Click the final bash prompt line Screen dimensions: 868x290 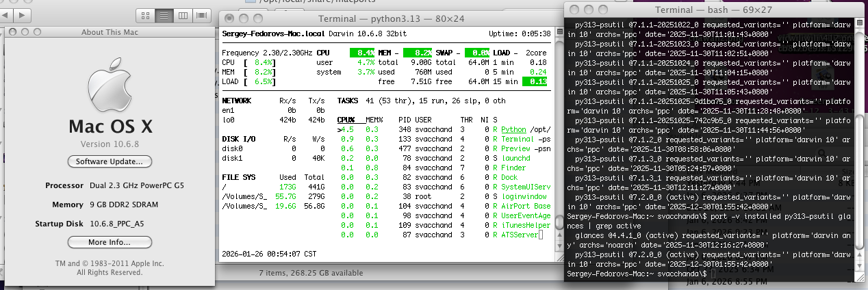641,274
